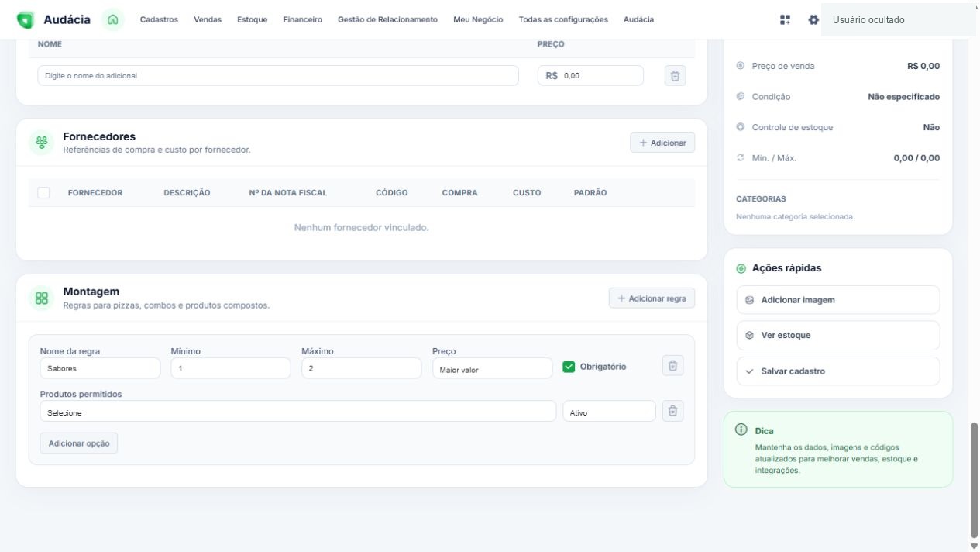980x552 pixels.
Task: Open the Financeiro menu
Action: [x=303, y=19]
